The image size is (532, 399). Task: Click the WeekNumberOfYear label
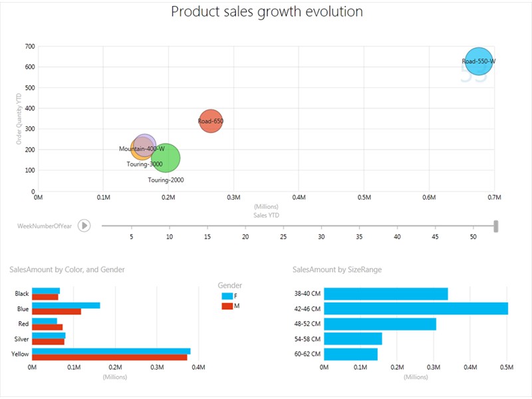pos(45,226)
